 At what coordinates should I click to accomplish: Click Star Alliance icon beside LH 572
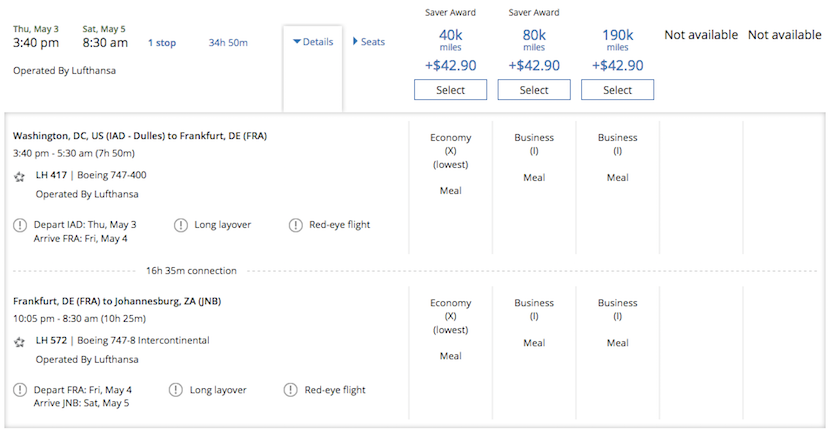click(20, 341)
